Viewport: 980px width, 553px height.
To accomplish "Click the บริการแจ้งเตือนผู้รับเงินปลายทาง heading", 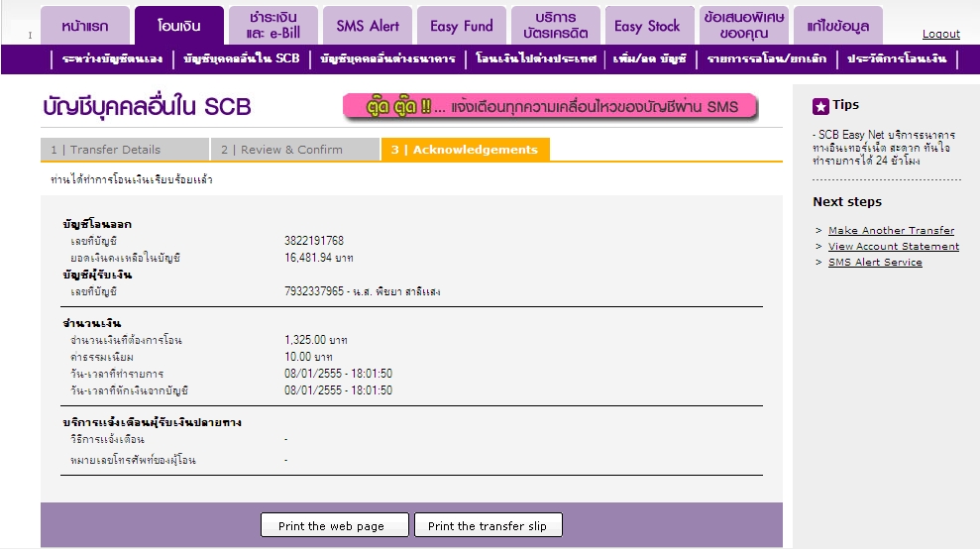I will pos(152,422).
